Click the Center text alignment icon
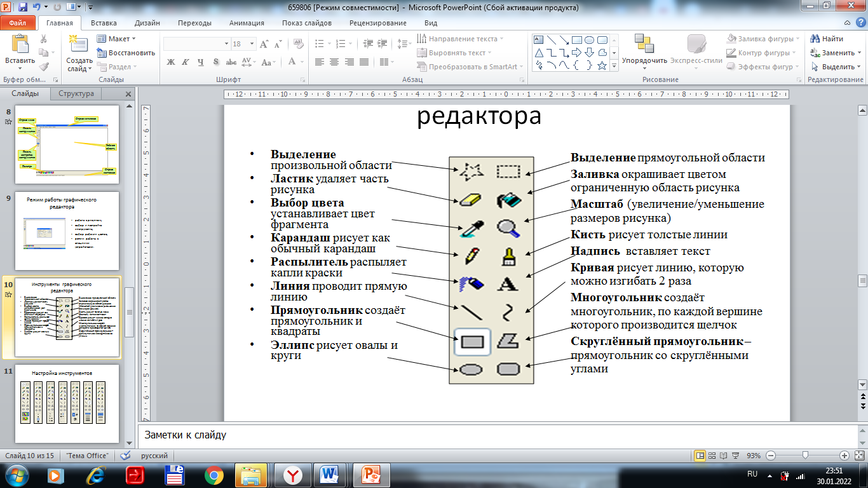868x488 pixels. (334, 62)
